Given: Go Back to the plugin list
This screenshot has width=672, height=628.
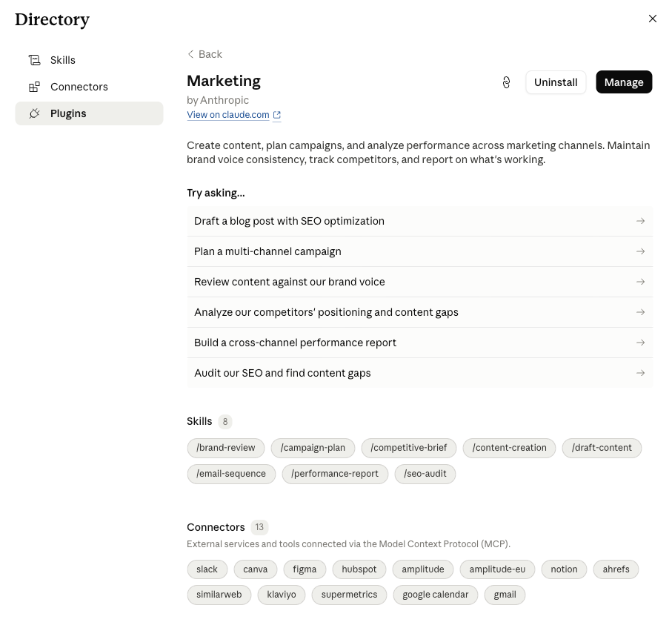Looking at the screenshot, I should 204,54.
